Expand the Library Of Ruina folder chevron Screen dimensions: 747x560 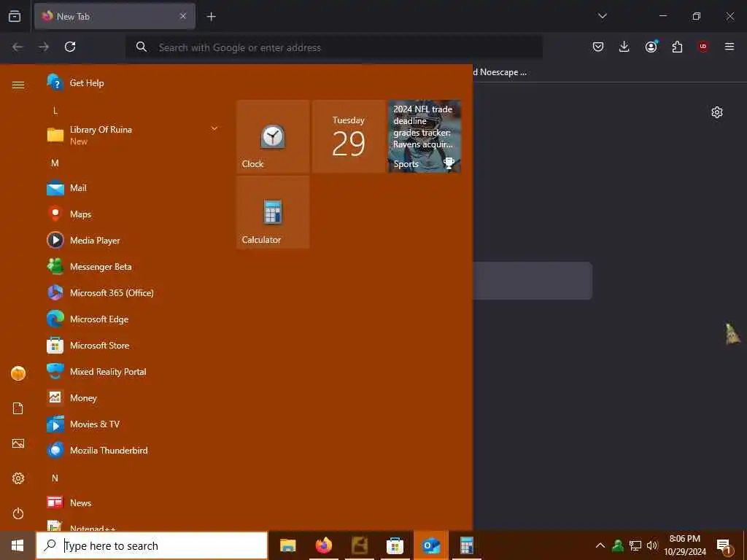[x=214, y=128]
